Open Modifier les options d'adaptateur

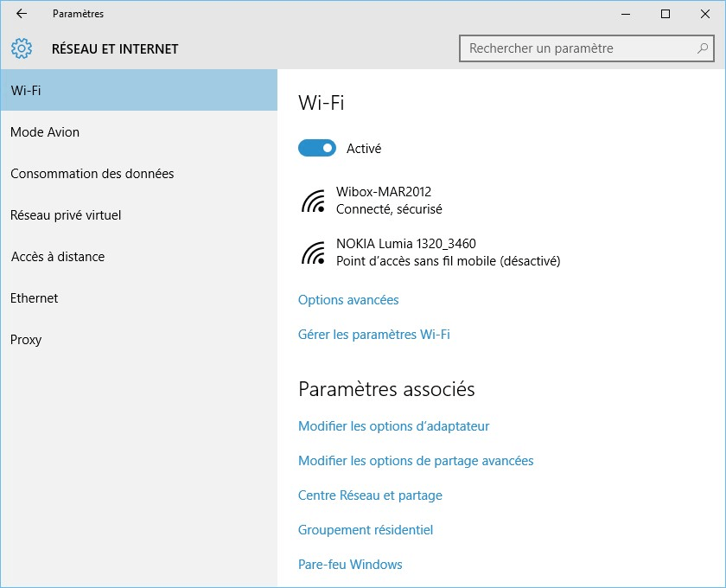click(x=393, y=425)
